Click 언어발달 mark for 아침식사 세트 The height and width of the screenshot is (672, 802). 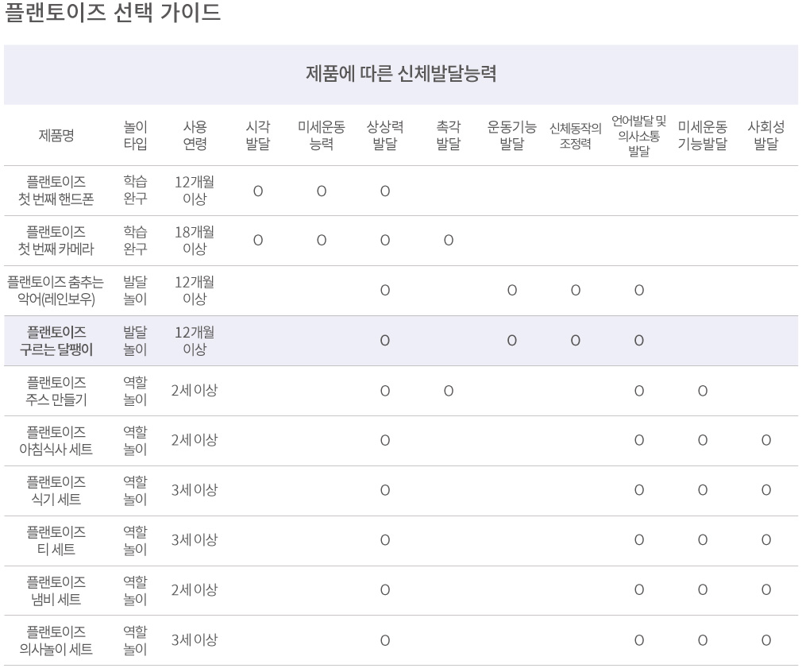pos(639,440)
